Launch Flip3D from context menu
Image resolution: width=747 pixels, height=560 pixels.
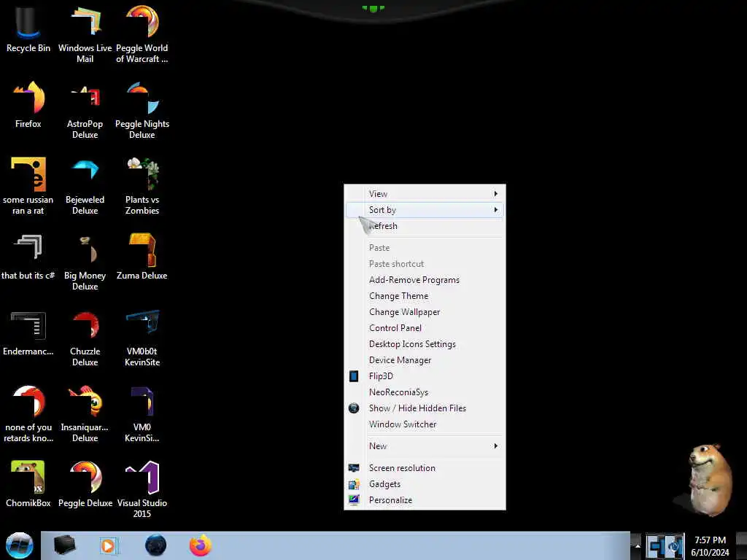[425, 376]
